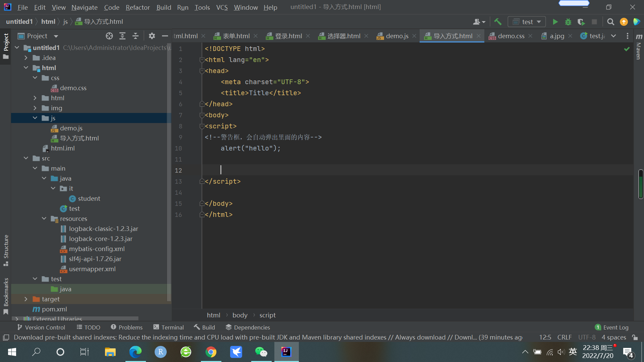Open the Project panel settings gear
The height and width of the screenshot is (362, 644).
coord(152,36)
